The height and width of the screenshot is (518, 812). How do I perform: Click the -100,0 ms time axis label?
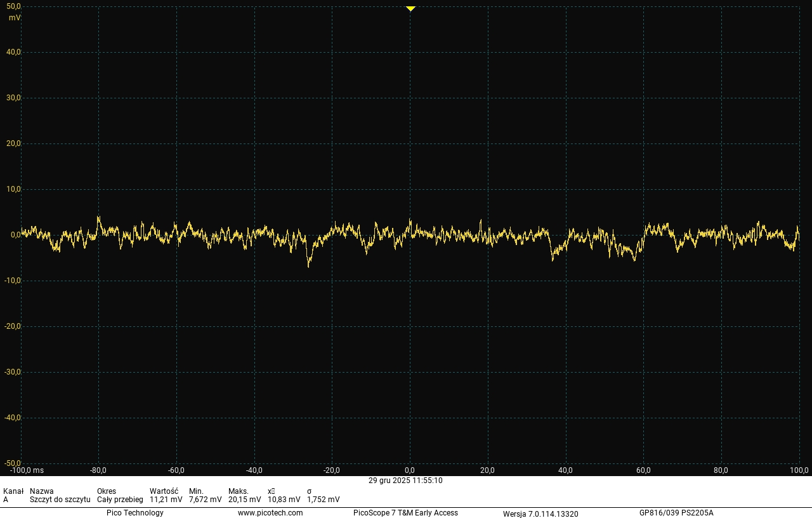click(27, 470)
